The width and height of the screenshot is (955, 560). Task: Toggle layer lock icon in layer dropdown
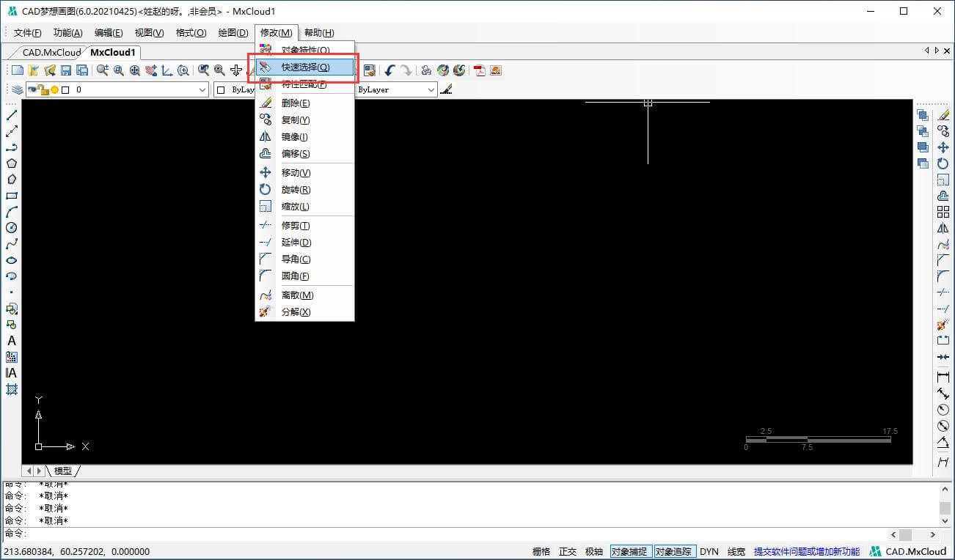43,89
